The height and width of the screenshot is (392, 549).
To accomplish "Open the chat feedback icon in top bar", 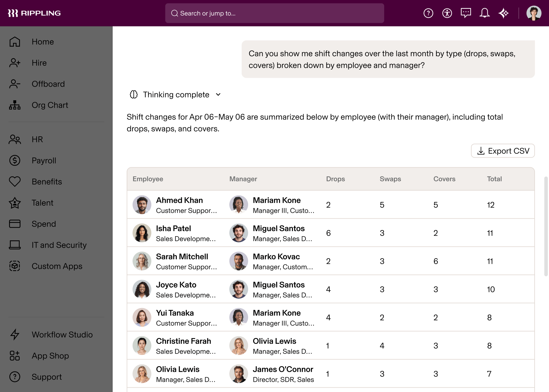I will (466, 13).
